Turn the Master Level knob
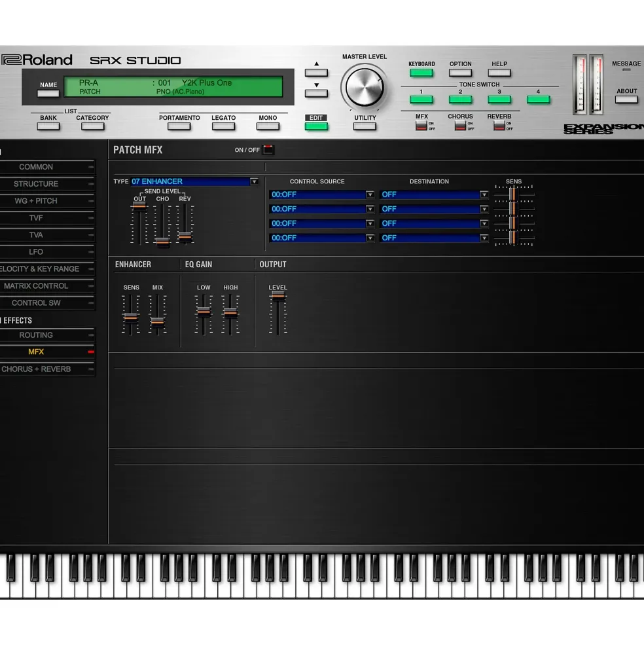 click(x=364, y=87)
